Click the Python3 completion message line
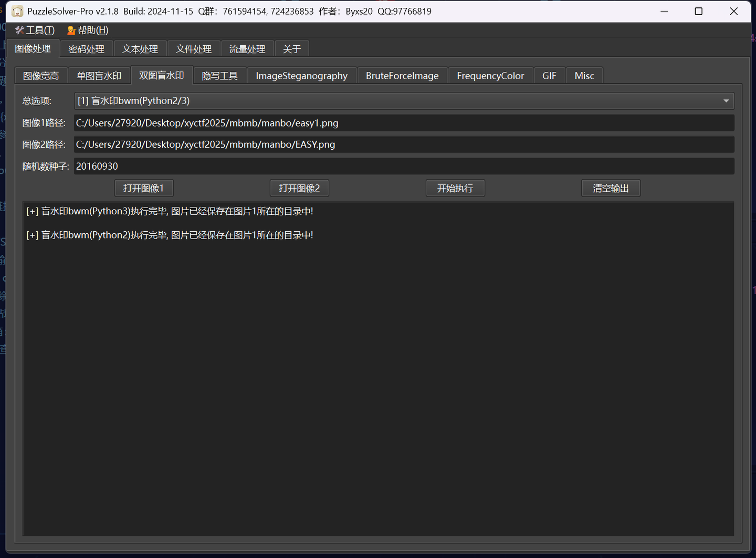This screenshot has height=558, width=756. pos(170,211)
